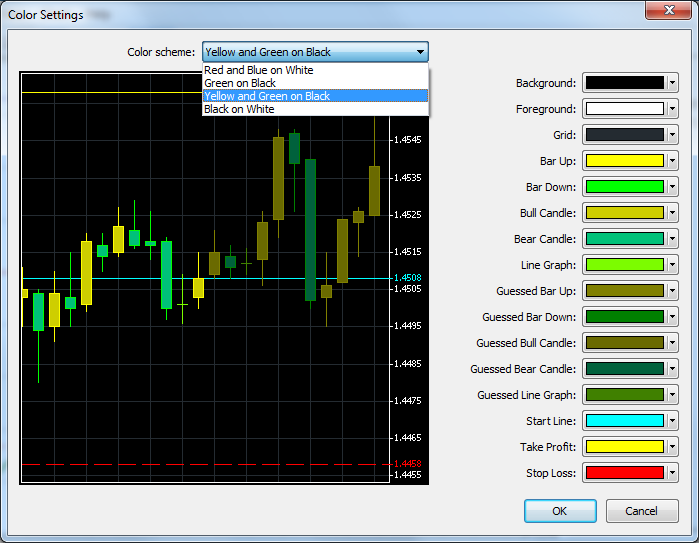Open the Stop Loss color dropdown arrow
699x543 pixels.
click(672, 473)
